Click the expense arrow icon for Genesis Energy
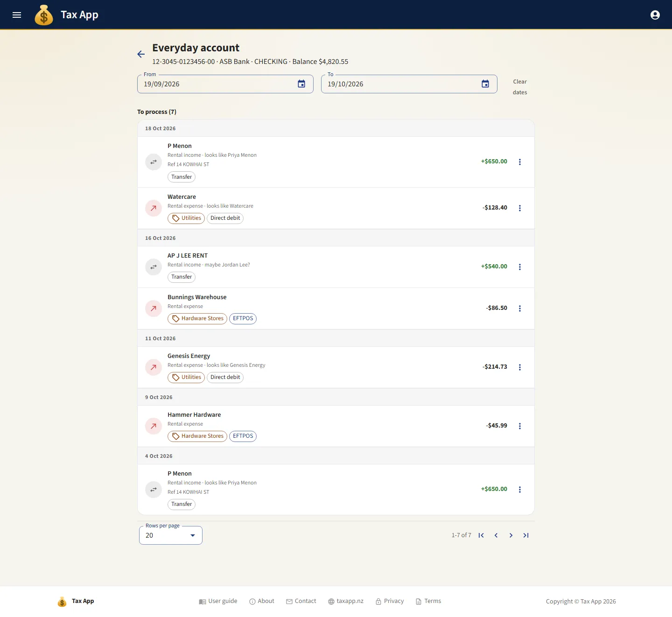Viewport: 672px width, 617px height. (154, 367)
